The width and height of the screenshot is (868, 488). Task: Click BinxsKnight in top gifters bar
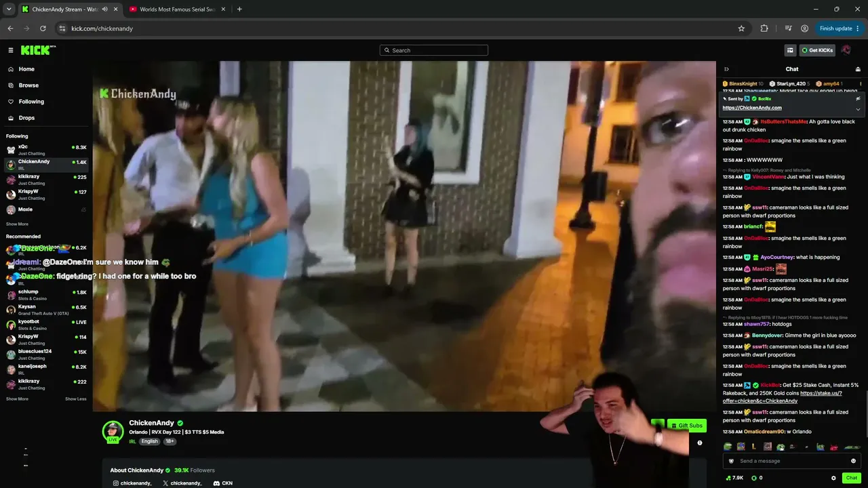(x=743, y=83)
